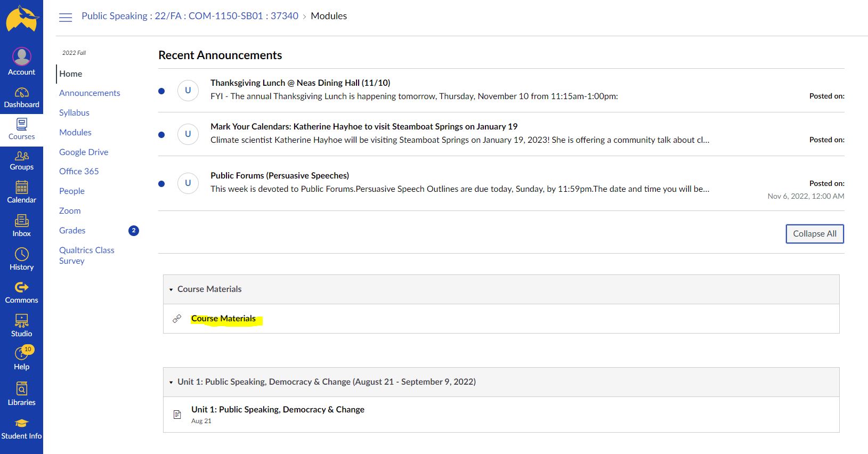
Task: Open Zoom in course menu
Action: click(70, 211)
